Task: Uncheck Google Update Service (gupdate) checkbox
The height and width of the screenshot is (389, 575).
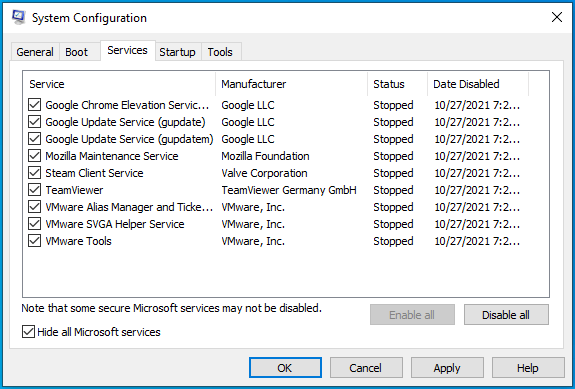Action: pos(34,122)
